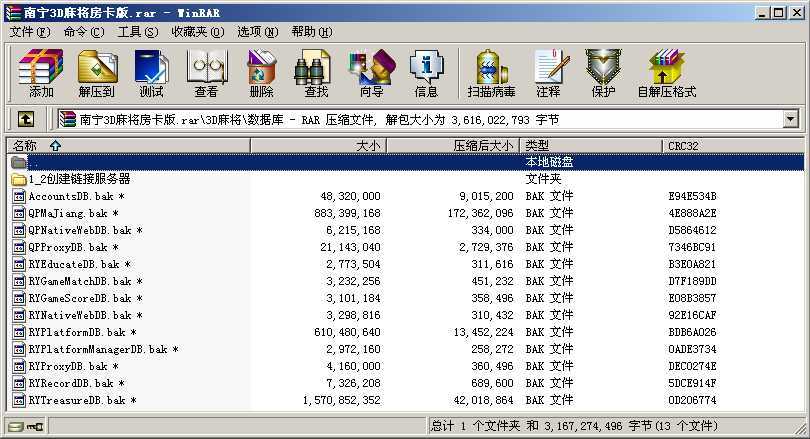Open the 自解压格式 (SFX) tool
810x439 pixels.
click(666, 74)
